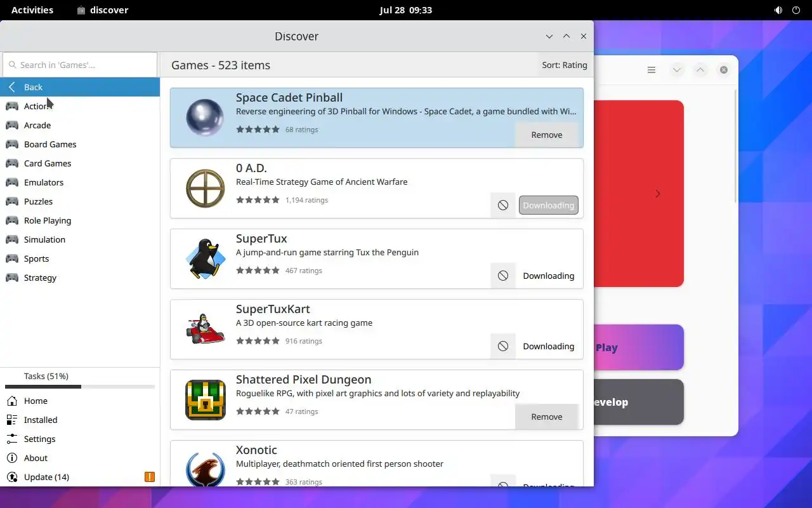Focus the Search in 'Games' field
Image resolution: width=812 pixels, height=508 pixels.
point(80,65)
